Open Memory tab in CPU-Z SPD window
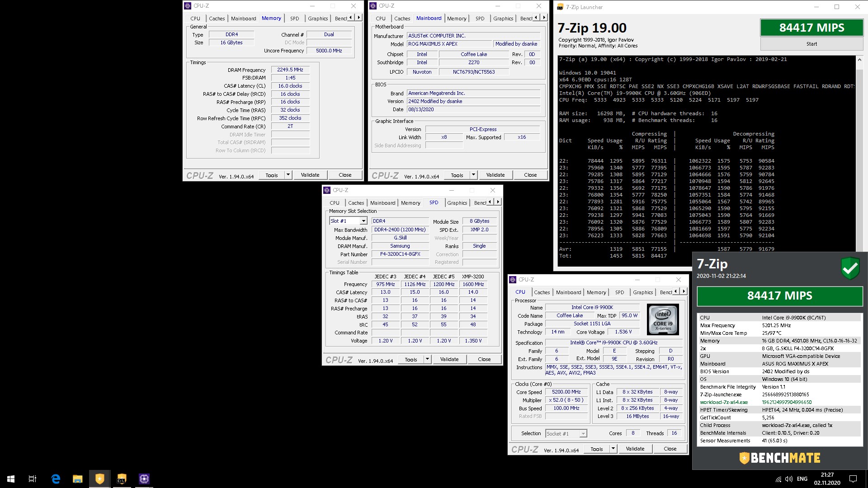Viewport: 868px width, 488px height. click(410, 203)
